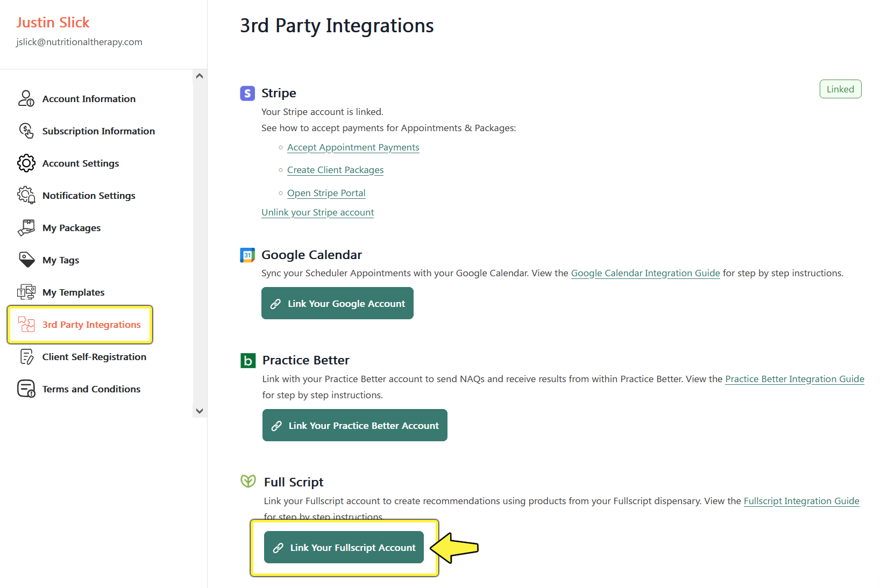The image size is (881, 588).
Task: Open Accept Appointment Payments link
Action: click(353, 147)
